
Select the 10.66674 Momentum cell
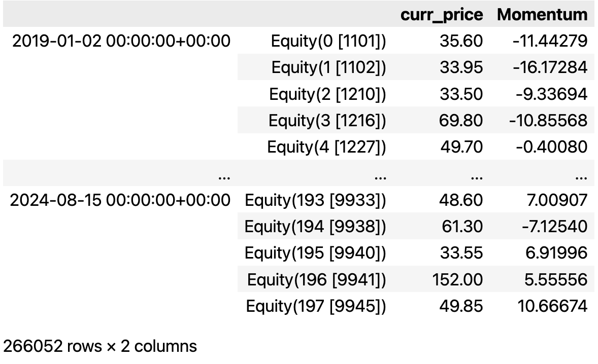click(552, 306)
